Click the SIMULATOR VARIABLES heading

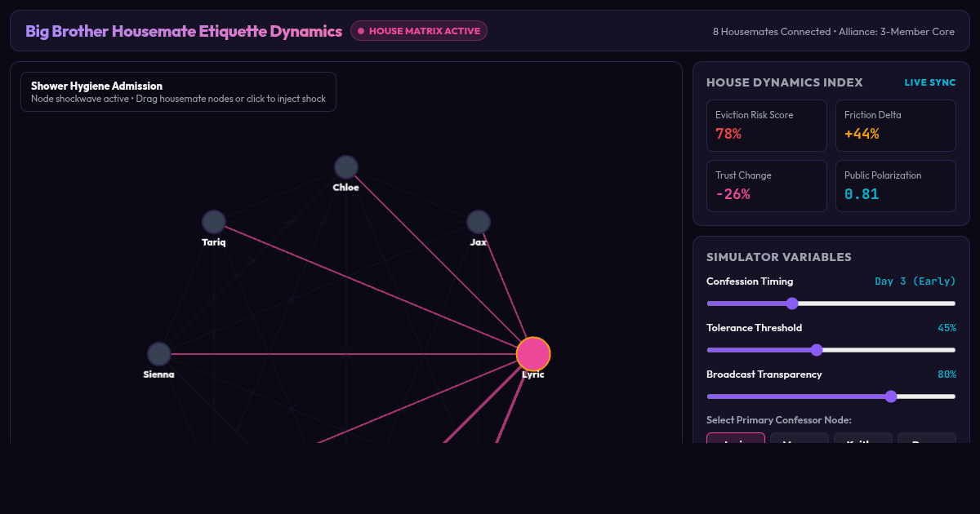click(779, 257)
